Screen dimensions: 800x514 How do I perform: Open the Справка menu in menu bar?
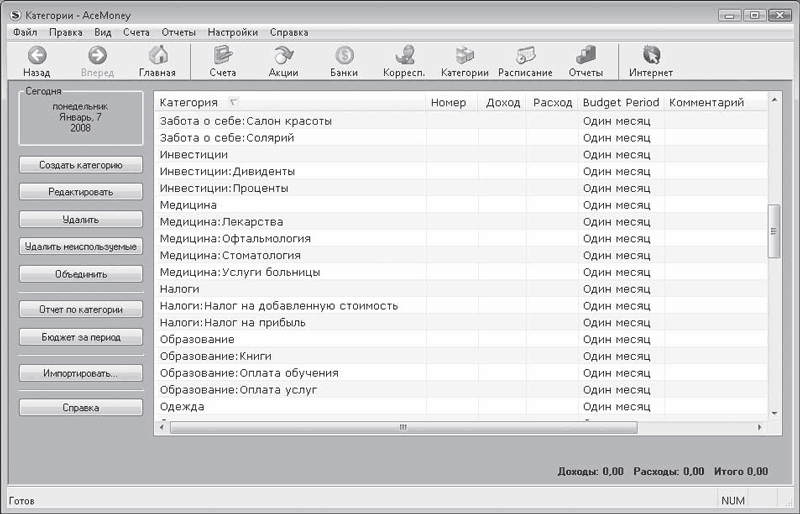(x=289, y=33)
